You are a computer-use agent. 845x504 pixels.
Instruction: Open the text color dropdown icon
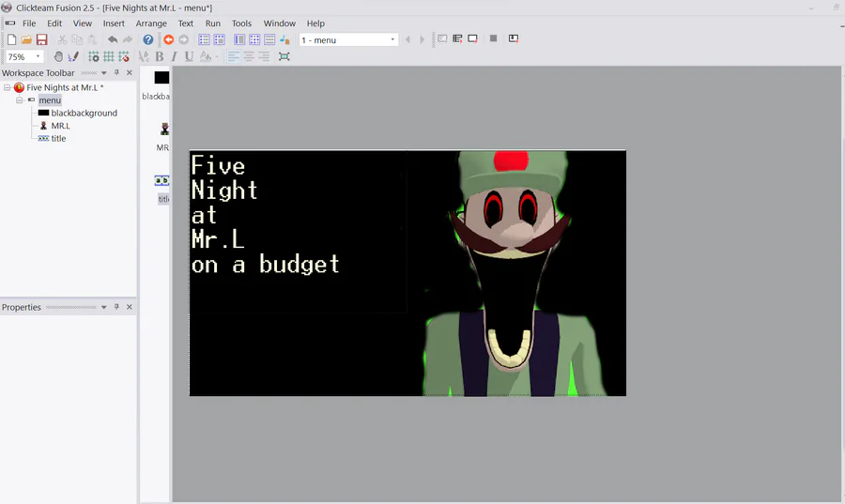(207, 56)
